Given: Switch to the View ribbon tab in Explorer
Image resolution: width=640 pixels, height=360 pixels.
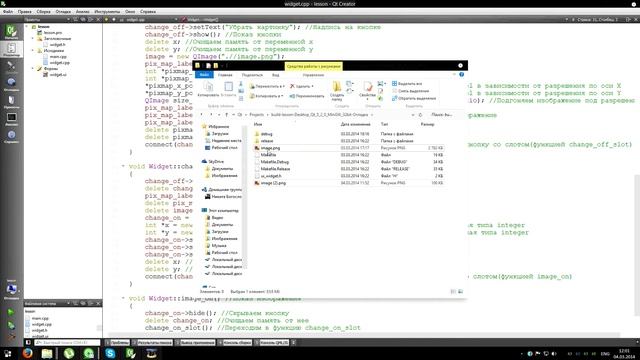Looking at the screenshot, I should pos(276,75).
